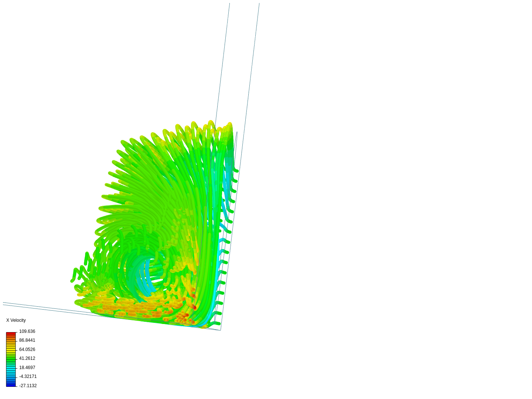Click the 64.0526 legend value
This screenshot has width=532, height=399.
[x=27, y=349]
